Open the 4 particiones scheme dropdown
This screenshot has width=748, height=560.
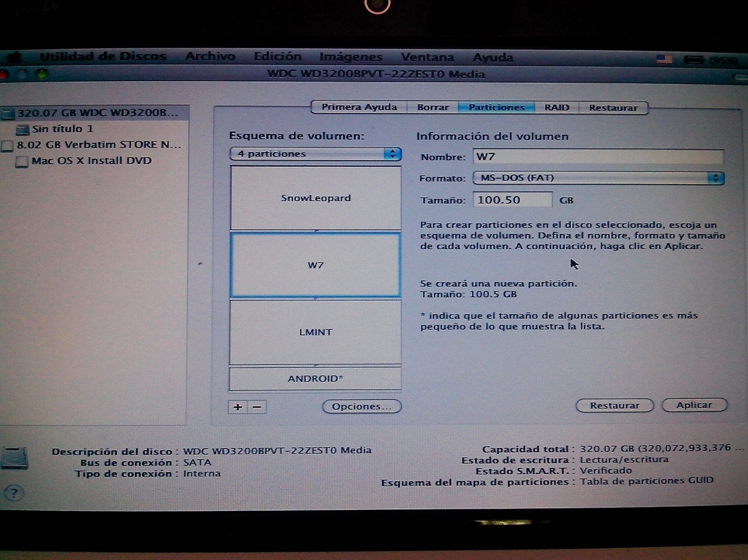316,154
